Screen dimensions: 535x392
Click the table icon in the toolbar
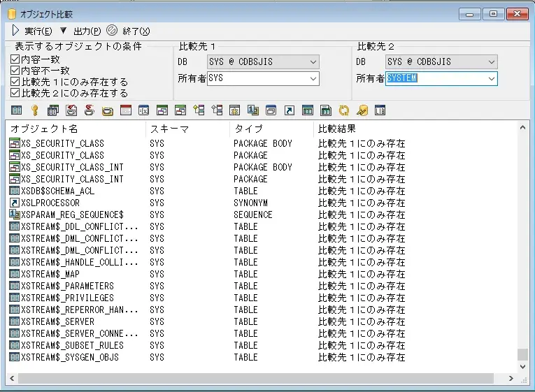coord(16,110)
